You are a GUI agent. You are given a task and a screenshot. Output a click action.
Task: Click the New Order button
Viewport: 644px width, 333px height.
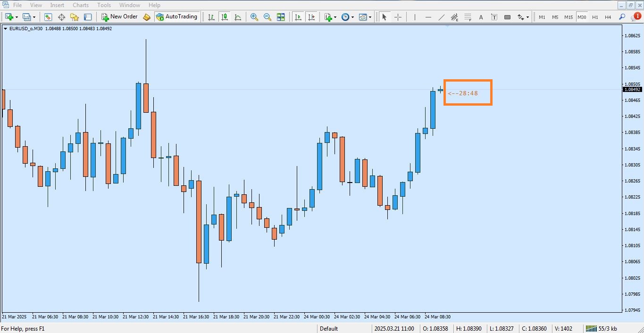(119, 17)
